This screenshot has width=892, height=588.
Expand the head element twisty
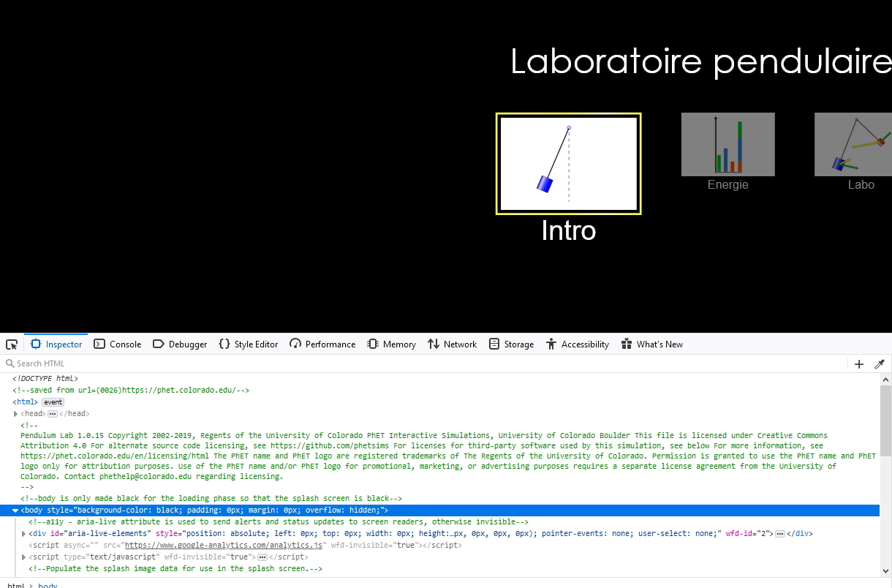[16, 414]
